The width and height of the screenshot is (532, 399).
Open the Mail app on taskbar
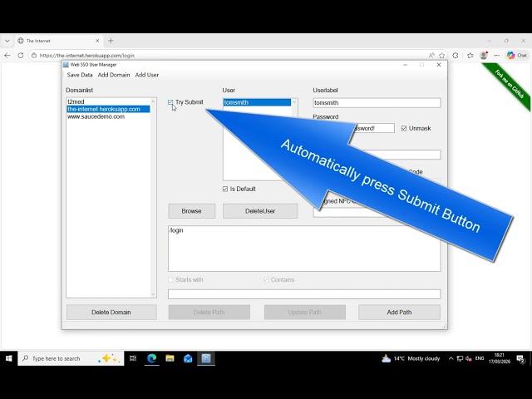pyautogui.click(x=188, y=358)
